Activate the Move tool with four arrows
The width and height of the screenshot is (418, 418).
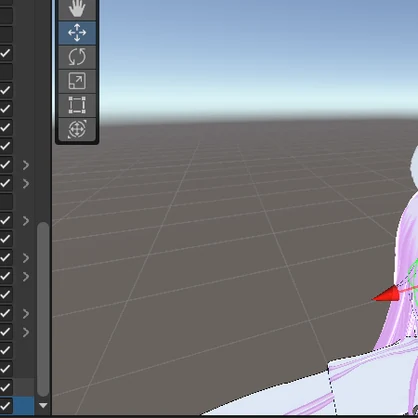pos(77,33)
